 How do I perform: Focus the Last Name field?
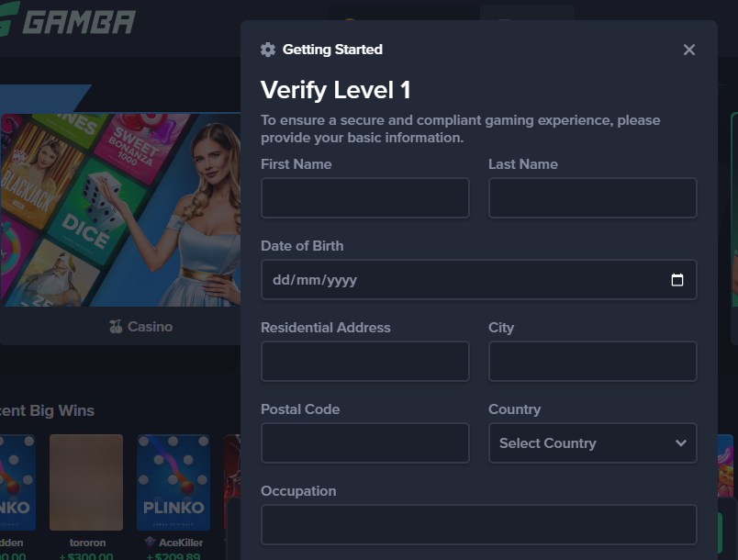(593, 197)
